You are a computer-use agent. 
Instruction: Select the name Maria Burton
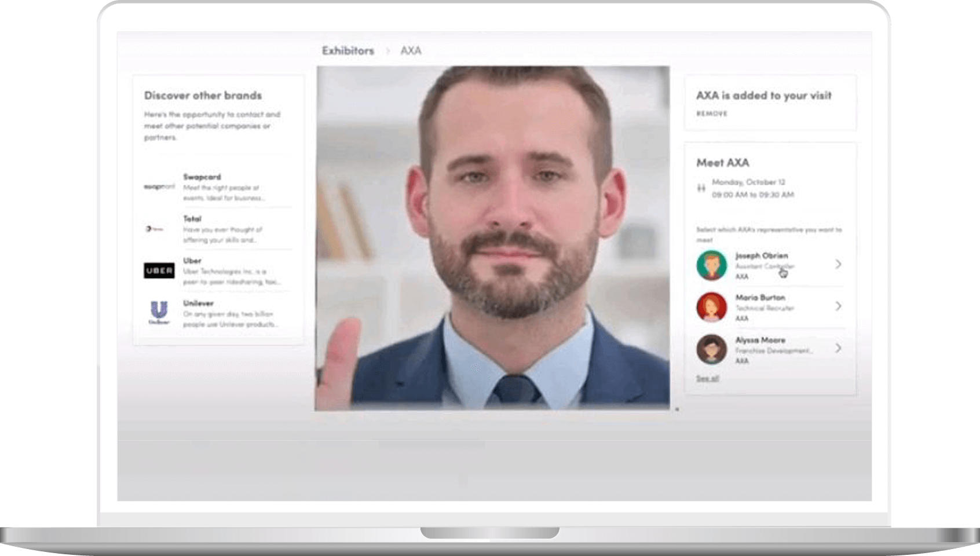(x=760, y=297)
